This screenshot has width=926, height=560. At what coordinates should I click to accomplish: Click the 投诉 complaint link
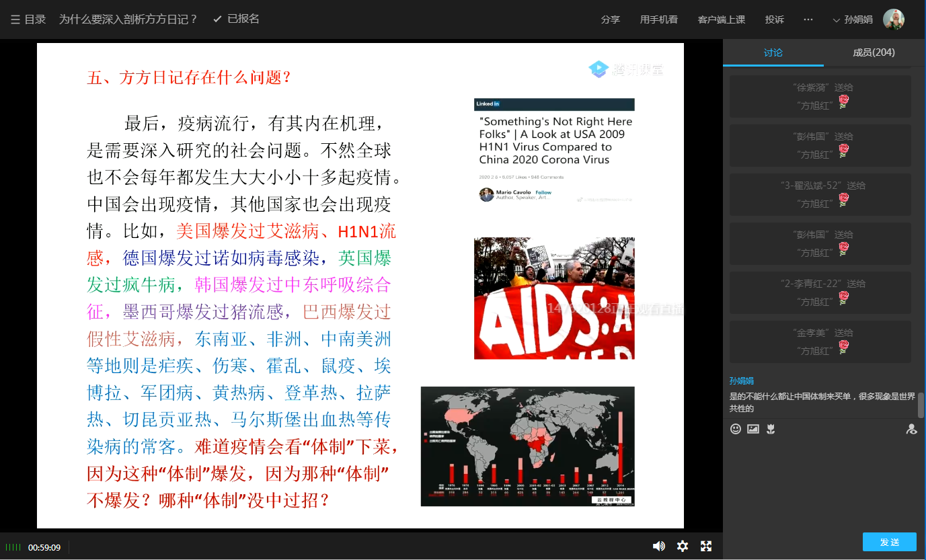pos(774,19)
